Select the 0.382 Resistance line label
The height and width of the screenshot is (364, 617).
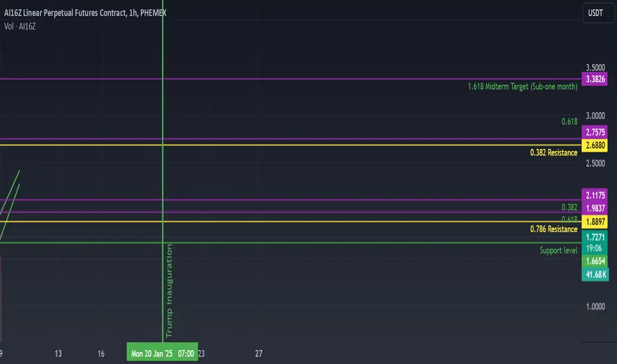coord(553,153)
